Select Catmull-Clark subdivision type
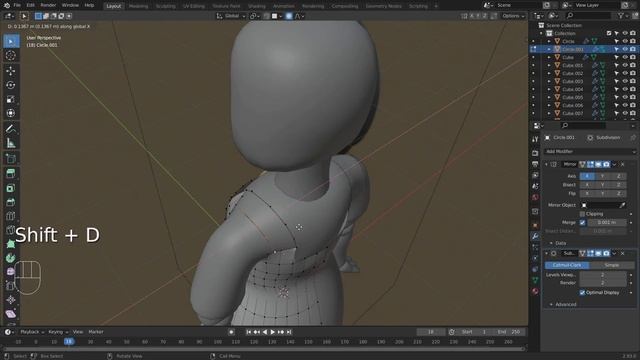The height and width of the screenshot is (360, 640). (567, 265)
